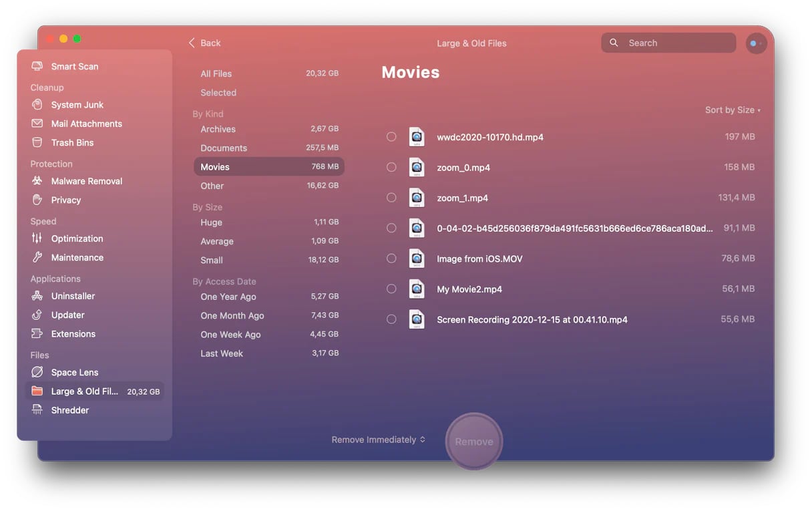Open the Malware Removal biohazard icon
This screenshot has width=812, height=511.
[37, 181]
